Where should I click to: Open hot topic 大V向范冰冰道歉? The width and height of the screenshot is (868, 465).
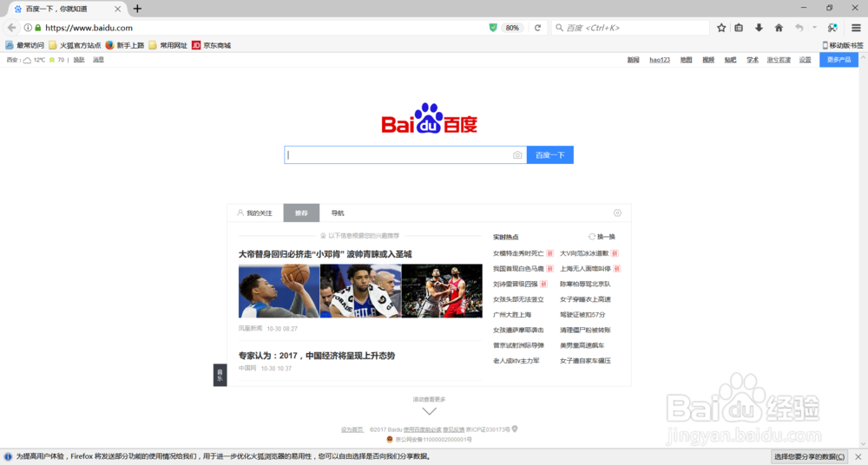(584, 253)
